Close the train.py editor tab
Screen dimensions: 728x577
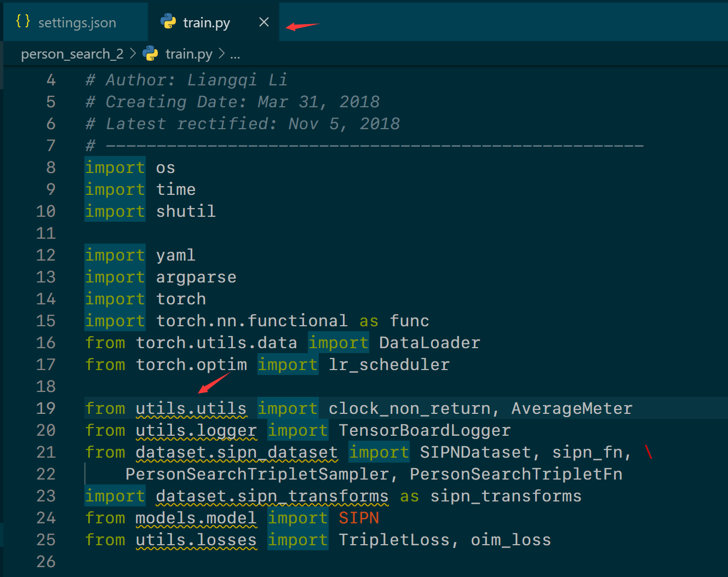click(x=263, y=22)
